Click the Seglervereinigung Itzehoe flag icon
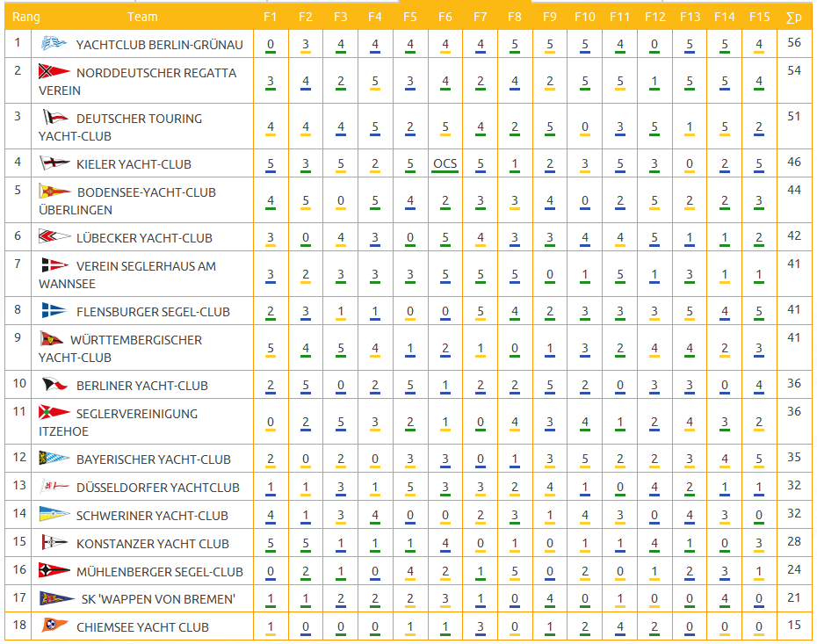This screenshot has height=644, width=817. coord(54,413)
